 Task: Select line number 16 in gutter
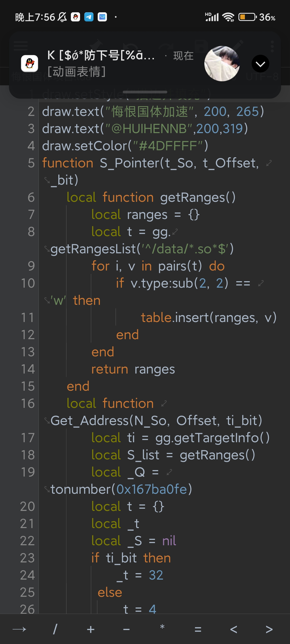[x=28, y=403]
